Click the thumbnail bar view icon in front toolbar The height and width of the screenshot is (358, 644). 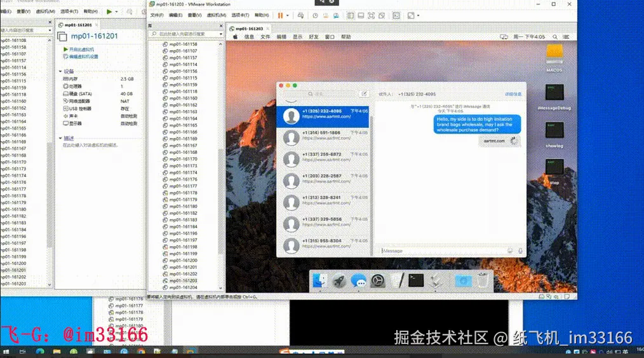tap(361, 16)
